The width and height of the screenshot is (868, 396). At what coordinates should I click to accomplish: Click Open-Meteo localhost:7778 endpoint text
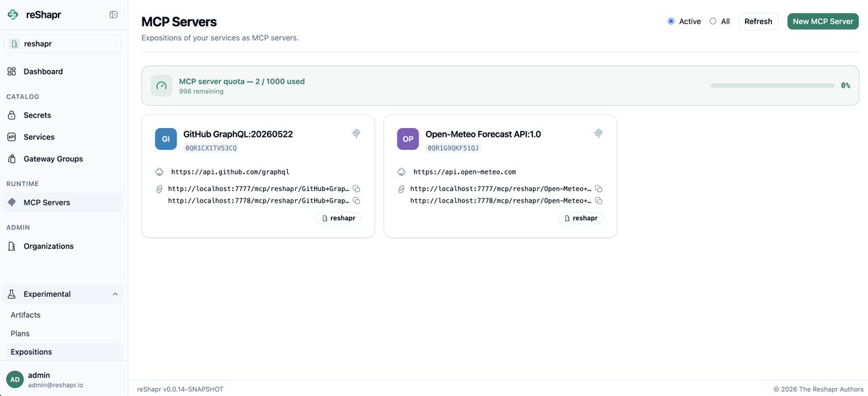click(x=501, y=201)
